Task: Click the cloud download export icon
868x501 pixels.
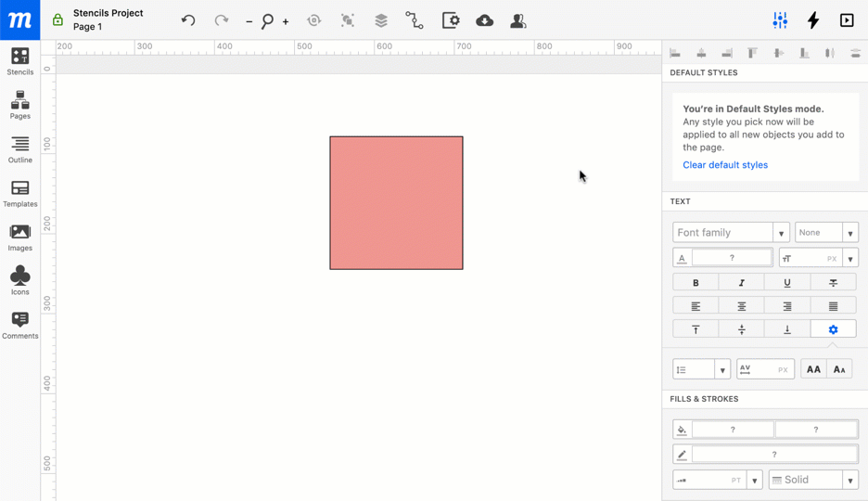Action: click(484, 20)
